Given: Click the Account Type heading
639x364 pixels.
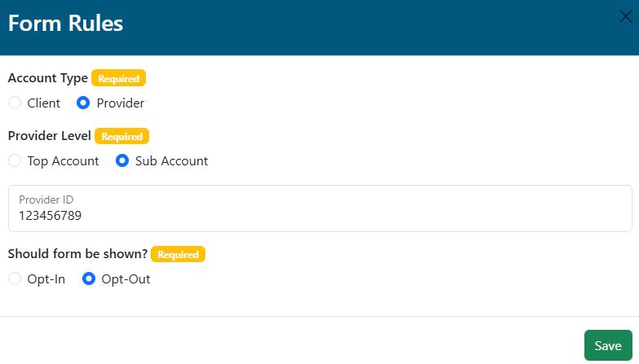Looking at the screenshot, I should pyautogui.click(x=47, y=78).
